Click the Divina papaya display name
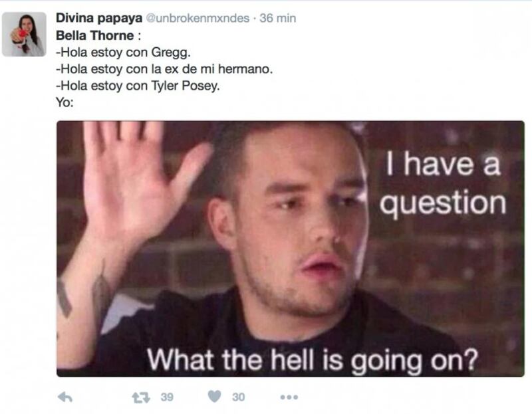The image size is (532, 414). tap(99, 18)
